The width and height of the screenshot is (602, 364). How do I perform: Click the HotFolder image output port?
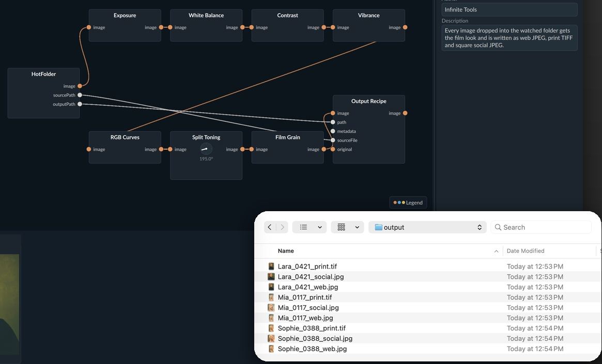80,86
